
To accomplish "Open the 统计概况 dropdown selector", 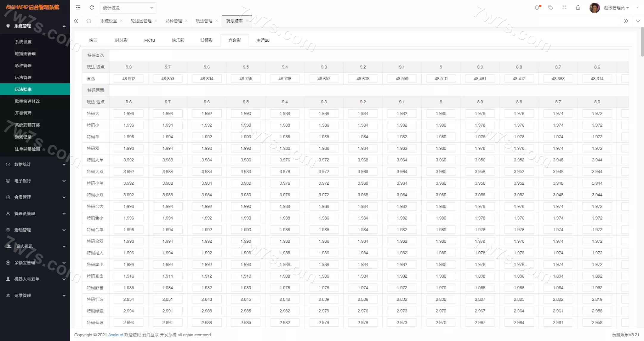I will click(128, 8).
